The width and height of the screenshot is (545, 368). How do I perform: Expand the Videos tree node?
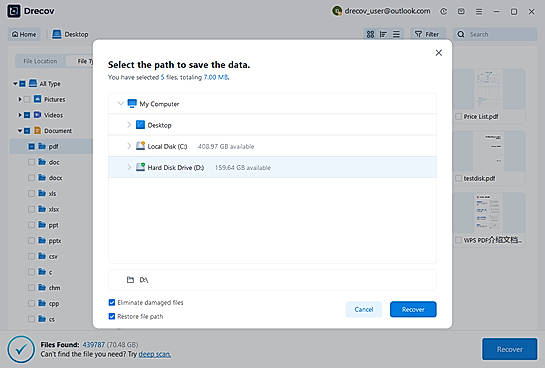pyautogui.click(x=20, y=115)
